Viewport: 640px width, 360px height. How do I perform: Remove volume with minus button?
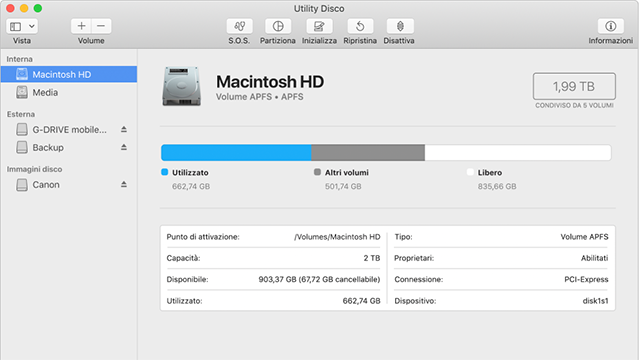pyautogui.click(x=101, y=26)
